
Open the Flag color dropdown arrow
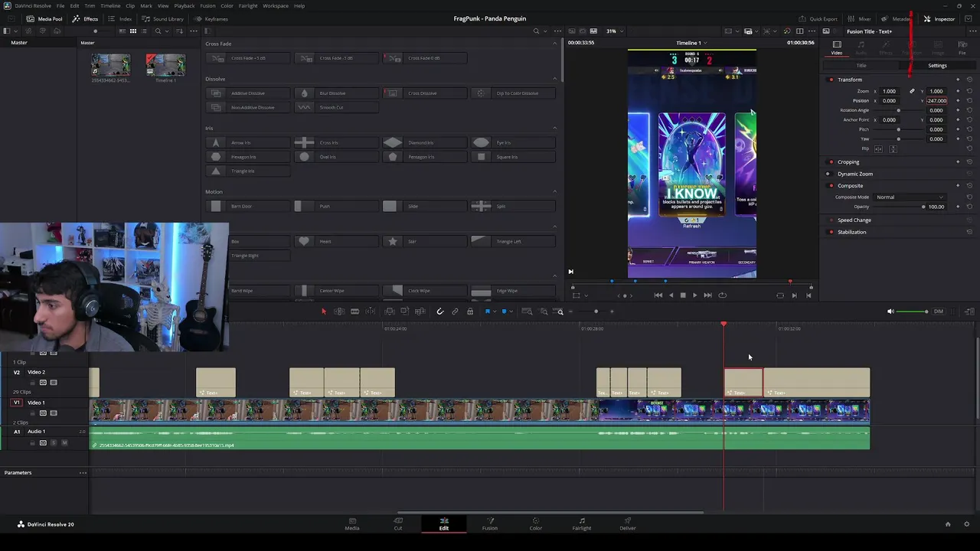click(495, 311)
